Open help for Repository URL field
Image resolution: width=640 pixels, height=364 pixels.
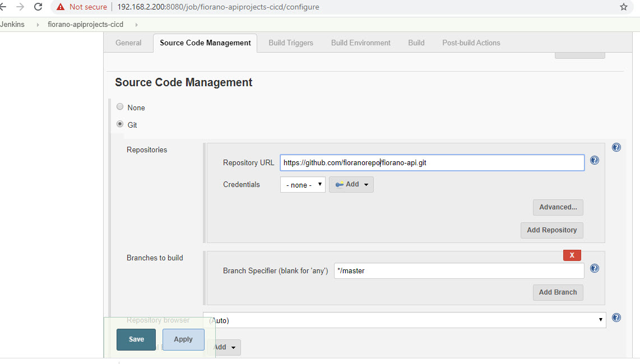(594, 160)
